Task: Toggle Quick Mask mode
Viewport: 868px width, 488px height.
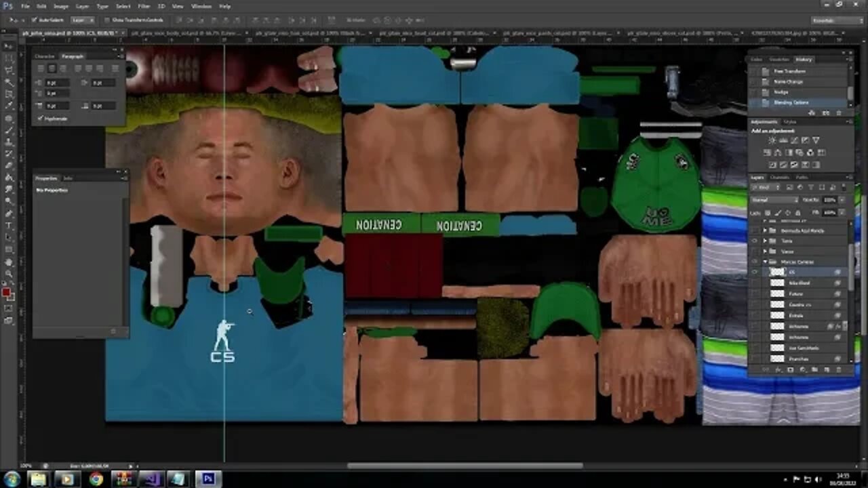Action: pyautogui.click(x=8, y=308)
